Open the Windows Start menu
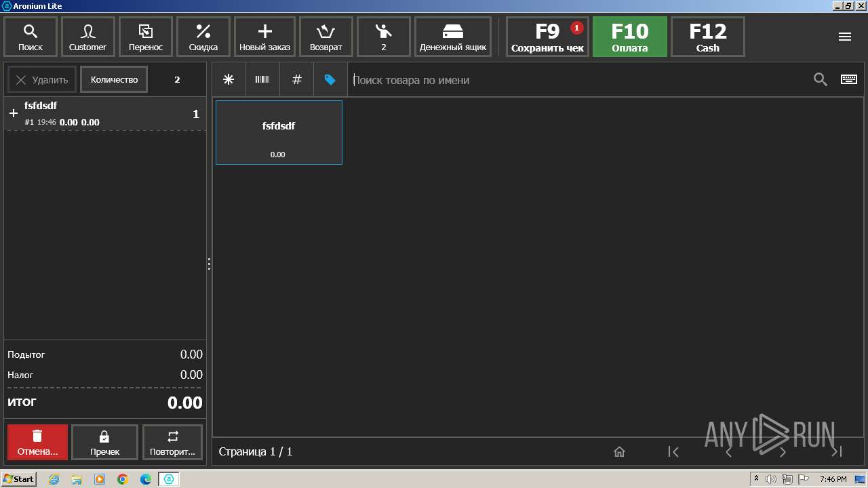The height and width of the screenshot is (488, 868). [19, 479]
